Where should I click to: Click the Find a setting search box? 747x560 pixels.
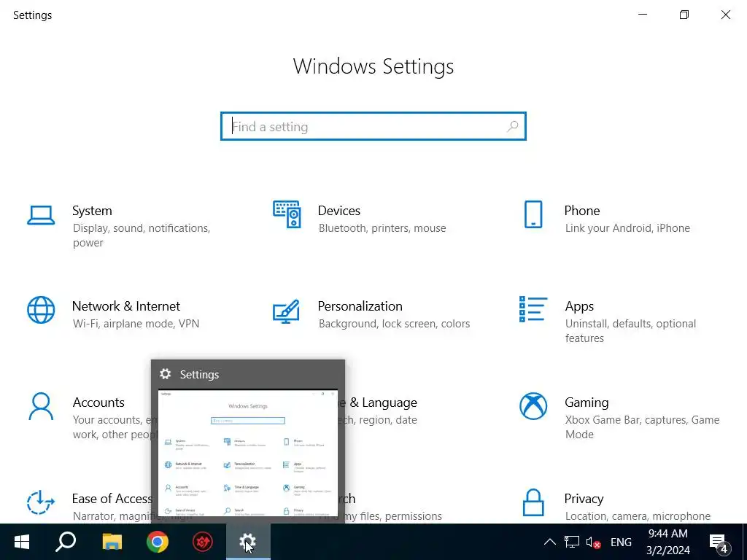click(373, 126)
